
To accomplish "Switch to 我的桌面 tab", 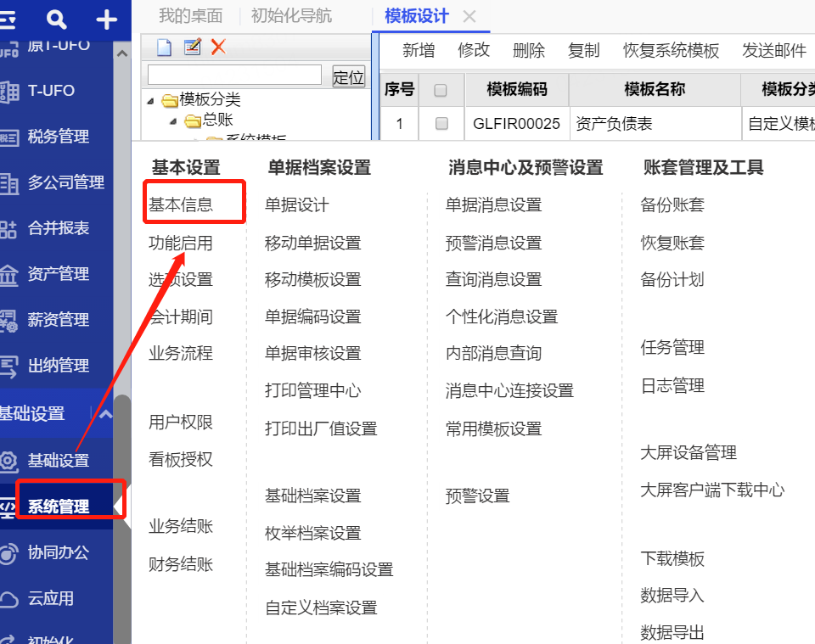I will pyautogui.click(x=191, y=16).
